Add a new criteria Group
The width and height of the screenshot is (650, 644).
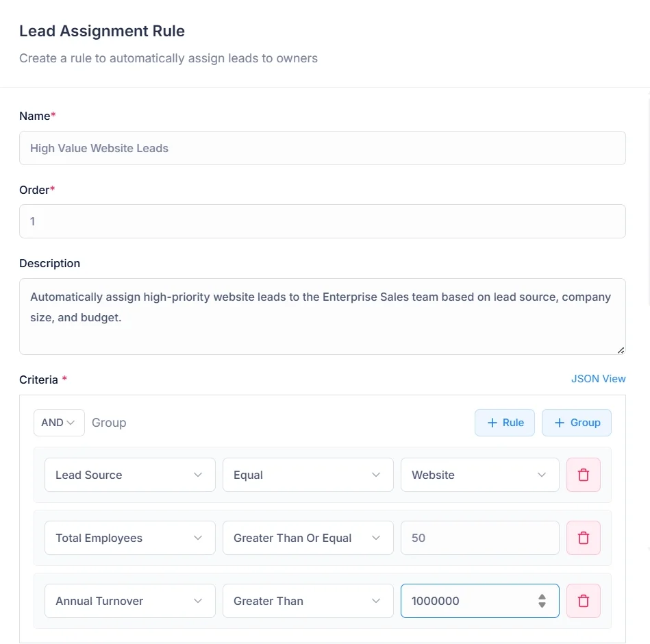click(576, 423)
